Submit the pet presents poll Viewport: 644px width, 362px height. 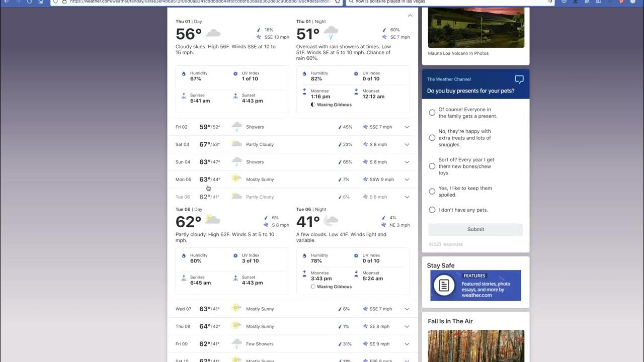[475, 229]
